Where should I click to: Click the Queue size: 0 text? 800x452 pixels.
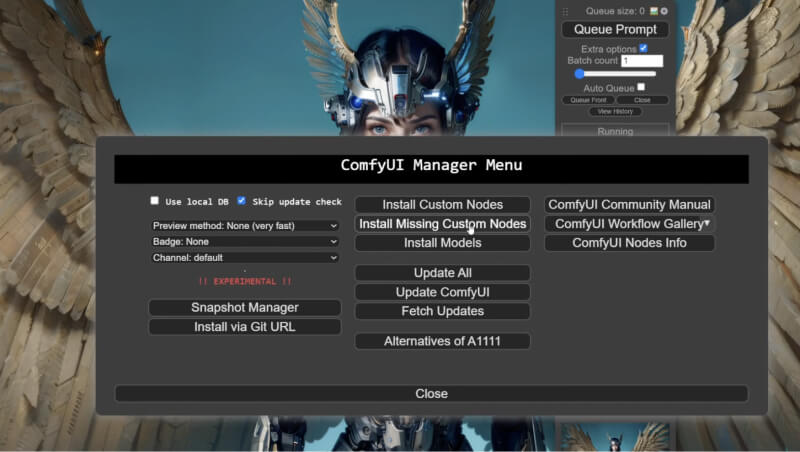pyautogui.click(x=615, y=11)
